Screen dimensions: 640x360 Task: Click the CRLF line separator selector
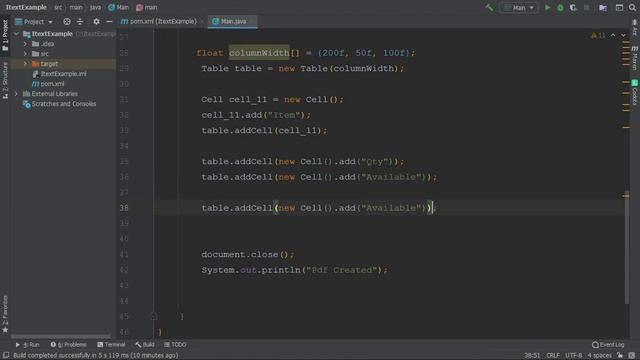(553, 356)
